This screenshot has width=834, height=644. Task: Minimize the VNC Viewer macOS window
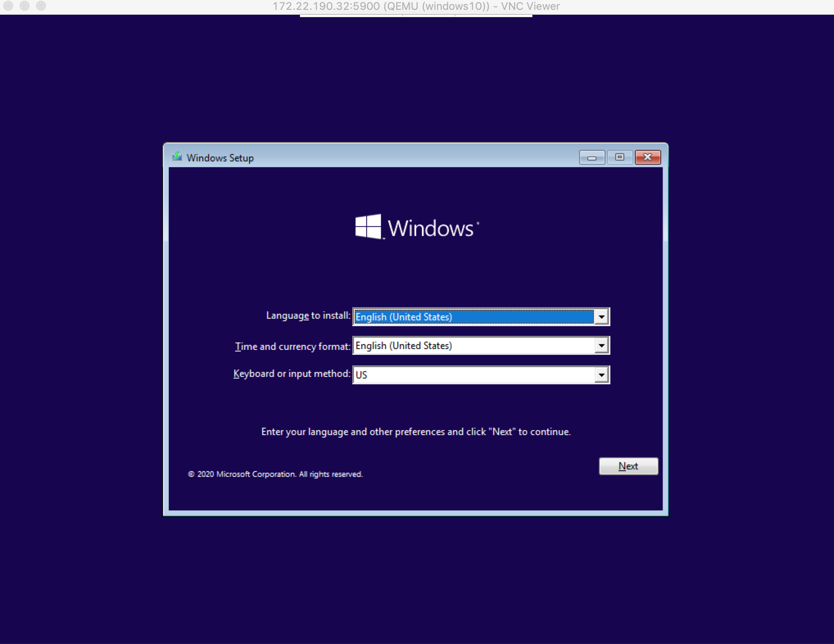pos(25,6)
